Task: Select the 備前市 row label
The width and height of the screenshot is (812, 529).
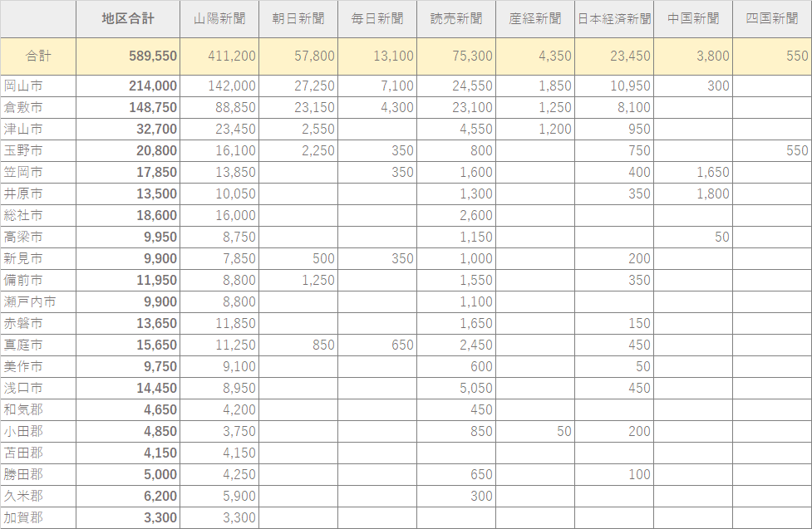Action: [x=38, y=280]
